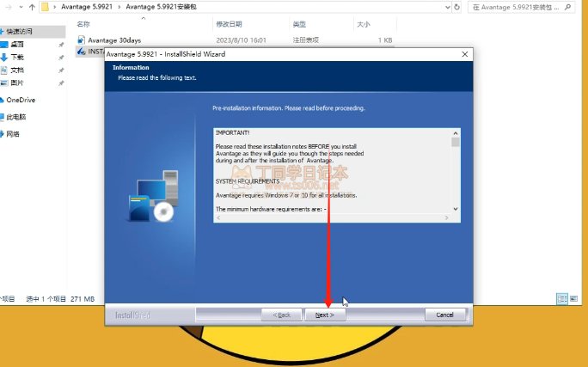Click Avantage 5.9921 in the address breadcrumb

coord(87,7)
